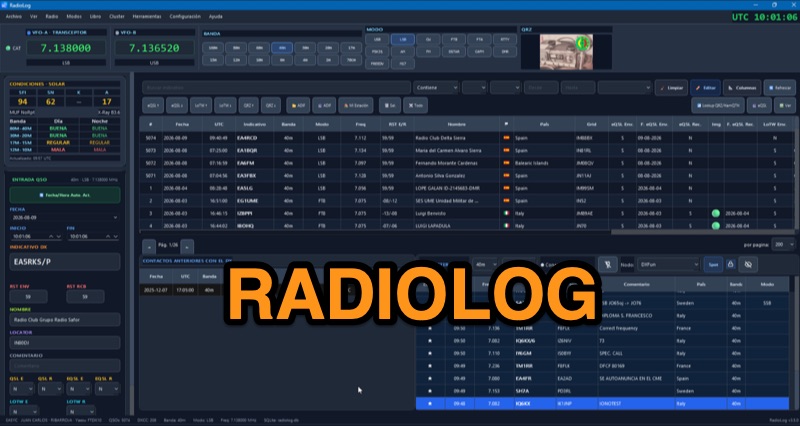Open the Cluster menu
This screenshot has width=800, height=426.
click(117, 16)
